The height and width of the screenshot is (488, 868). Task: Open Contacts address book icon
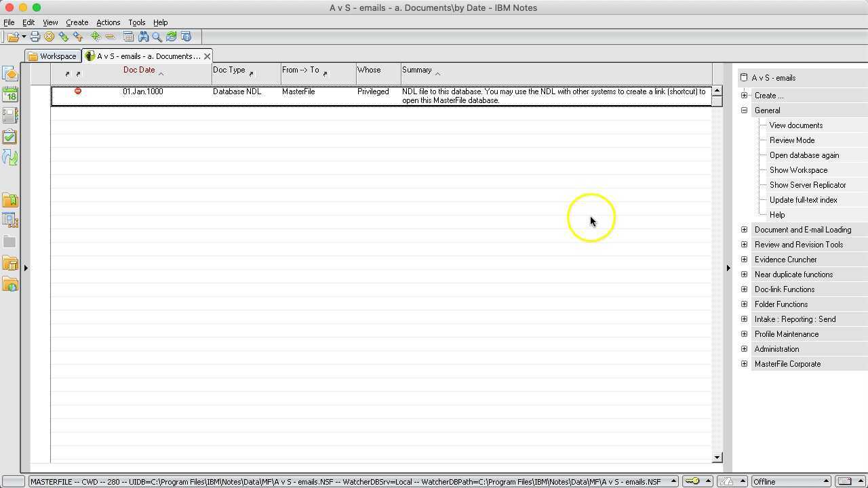click(10, 115)
